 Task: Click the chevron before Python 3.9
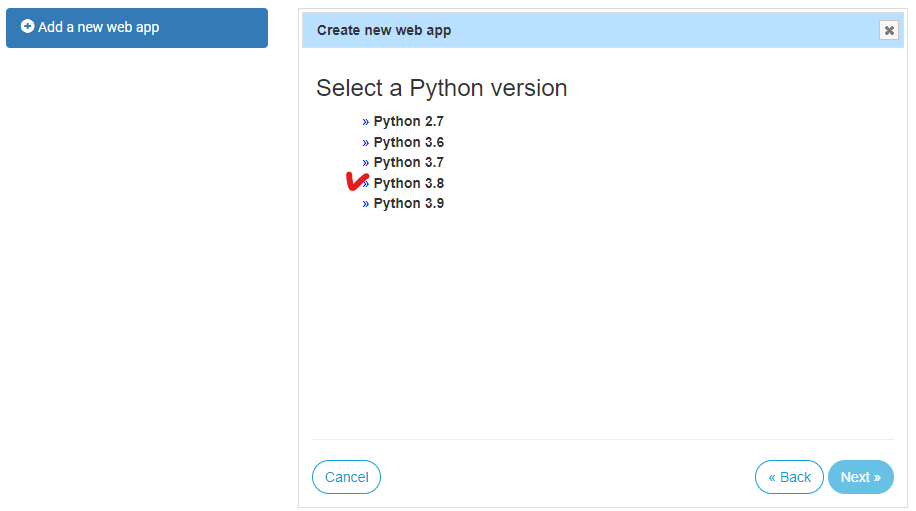366,204
